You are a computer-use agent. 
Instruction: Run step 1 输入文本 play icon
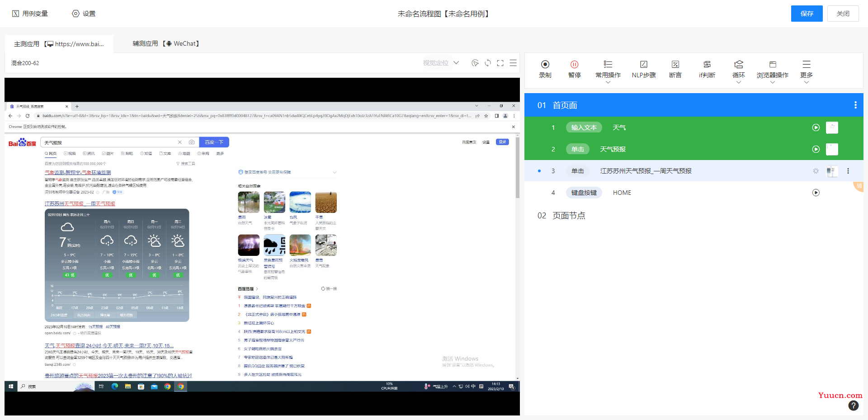coord(816,127)
